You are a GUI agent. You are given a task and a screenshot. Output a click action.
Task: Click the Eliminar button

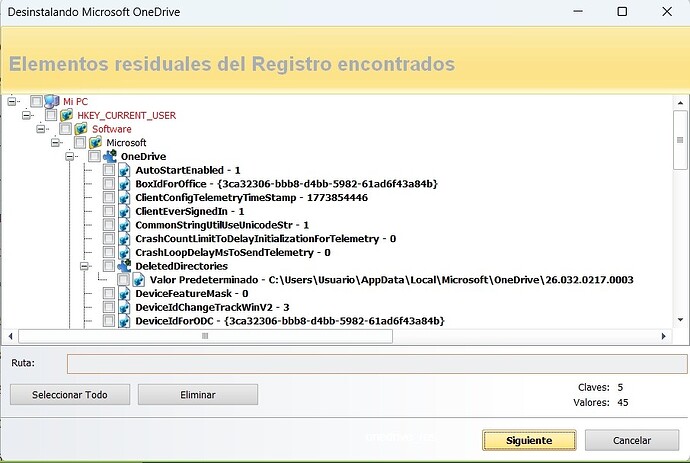coord(198,395)
